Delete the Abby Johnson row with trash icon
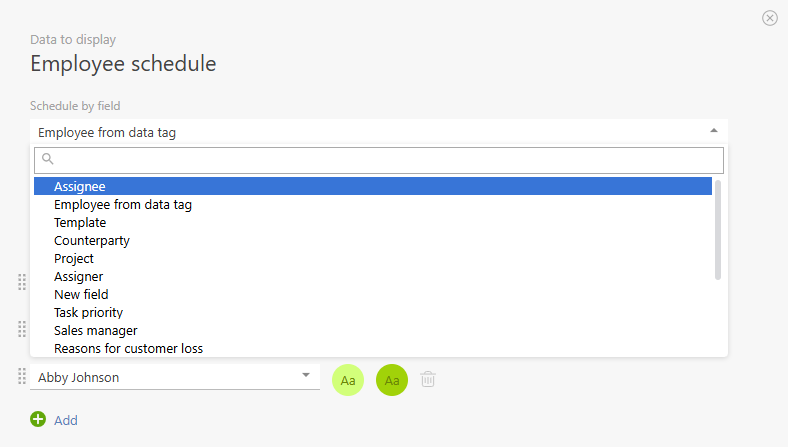 (428, 379)
